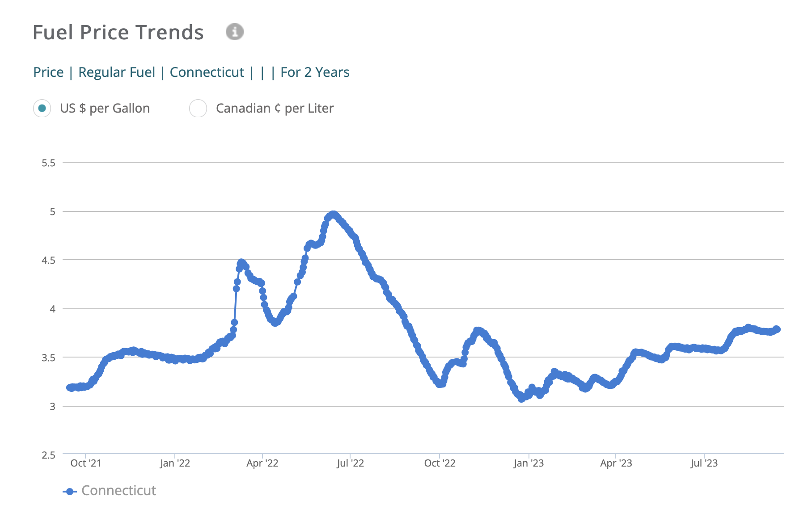Screen dimensions: 812x505
Task: Click the Fuel Price Trends heading
Action: point(118,32)
